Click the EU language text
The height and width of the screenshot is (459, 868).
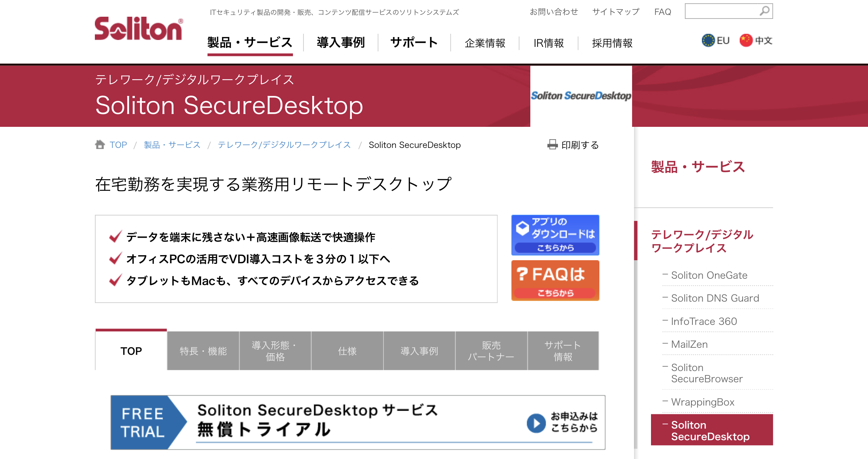[723, 41]
